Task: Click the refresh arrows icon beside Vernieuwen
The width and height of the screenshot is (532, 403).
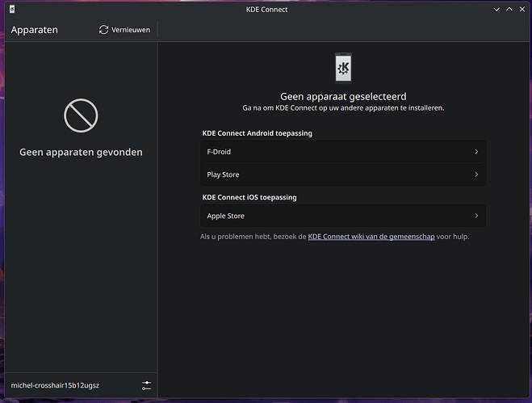Action: (104, 30)
